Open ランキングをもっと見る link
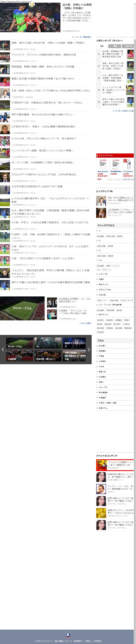This screenshot has width=136, height=644. coord(124,111)
